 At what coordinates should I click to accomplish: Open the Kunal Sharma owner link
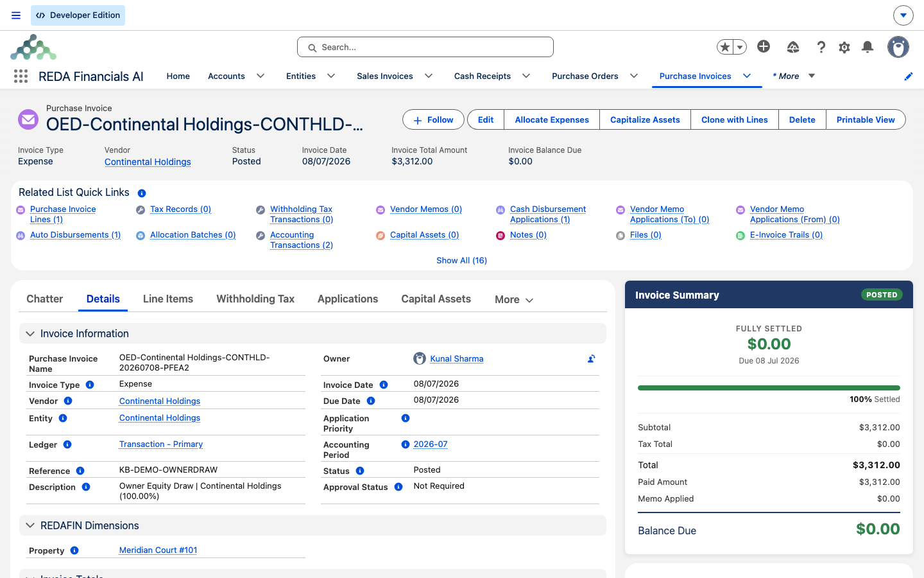pos(457,359)
